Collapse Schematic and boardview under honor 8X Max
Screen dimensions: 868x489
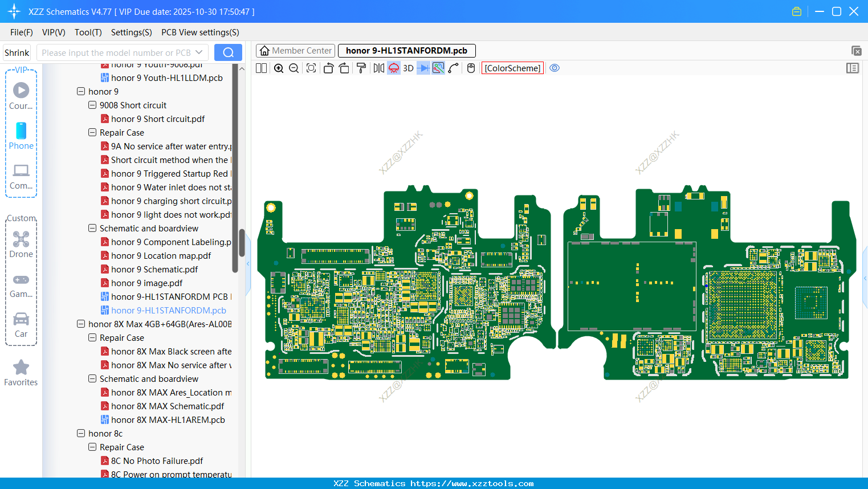[92, 378]
